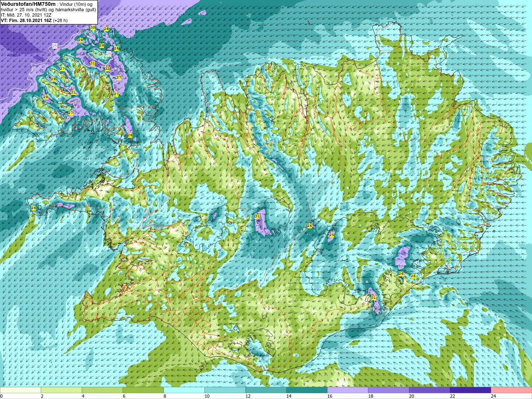This screenshot has height=399, width=532.
Task: Click the legend tick label 0
Action: click(x=2, y=396)
